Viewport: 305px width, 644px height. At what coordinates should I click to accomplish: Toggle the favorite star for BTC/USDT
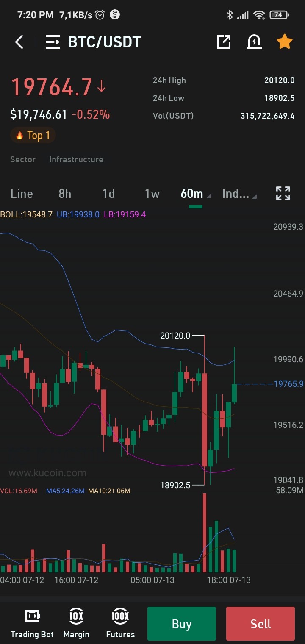click(284, 42)
